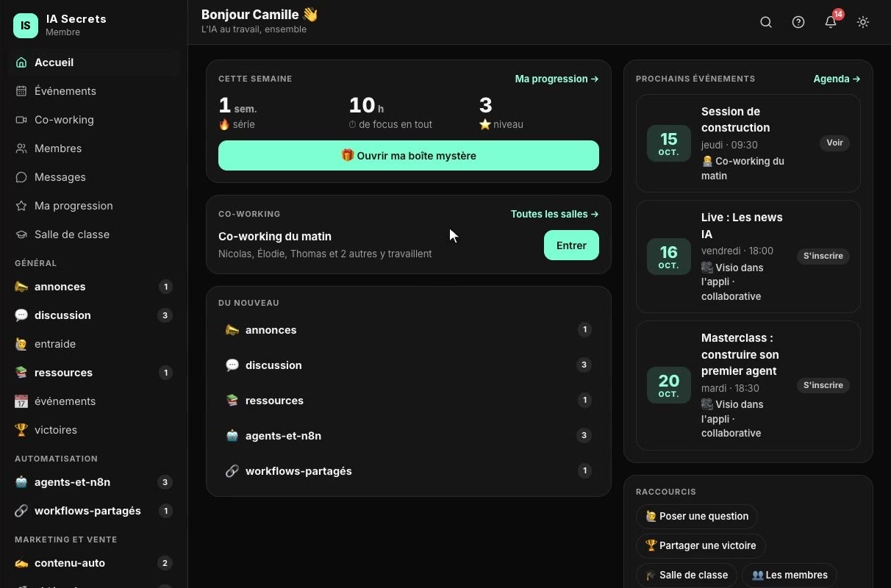The width and height of the screenshot is (891, 588).
Task: Follow the Agenda link in events panel
Action: click(837, 79)
